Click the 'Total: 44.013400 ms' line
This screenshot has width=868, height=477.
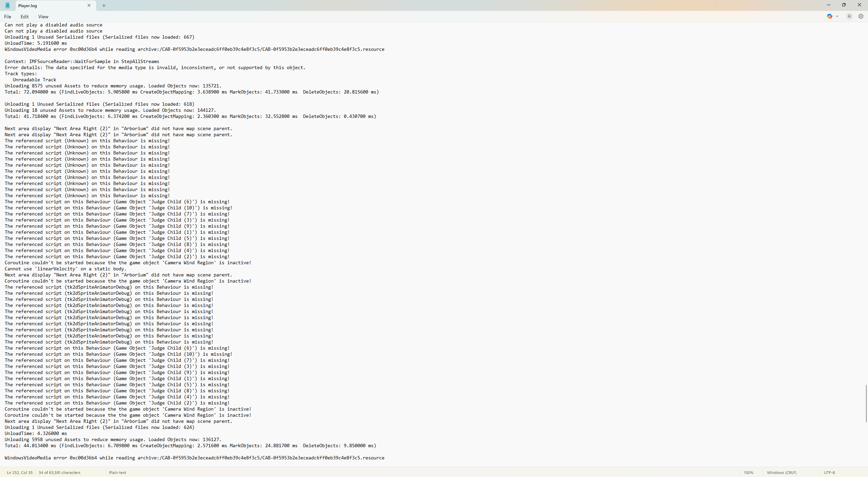[x=191, y=446]
